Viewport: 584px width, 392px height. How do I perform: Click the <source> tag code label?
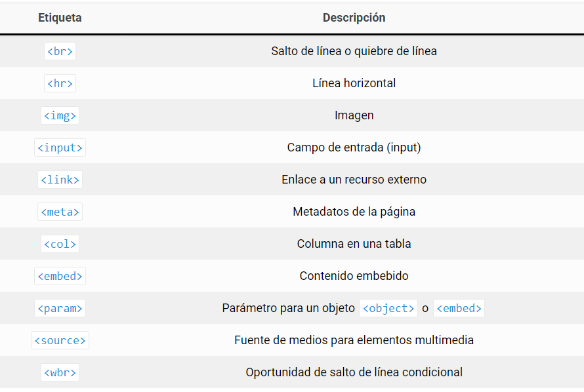coord(60,340)
